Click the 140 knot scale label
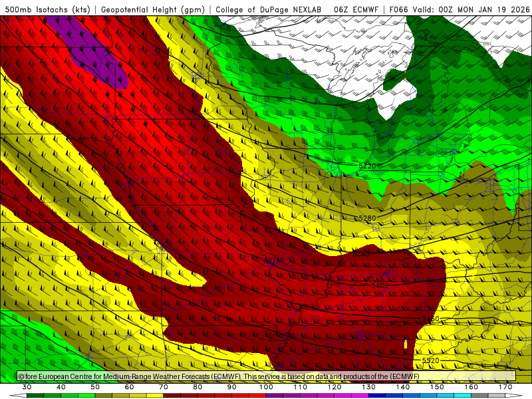Screen dimensions: 532x399 coord(403,387)
